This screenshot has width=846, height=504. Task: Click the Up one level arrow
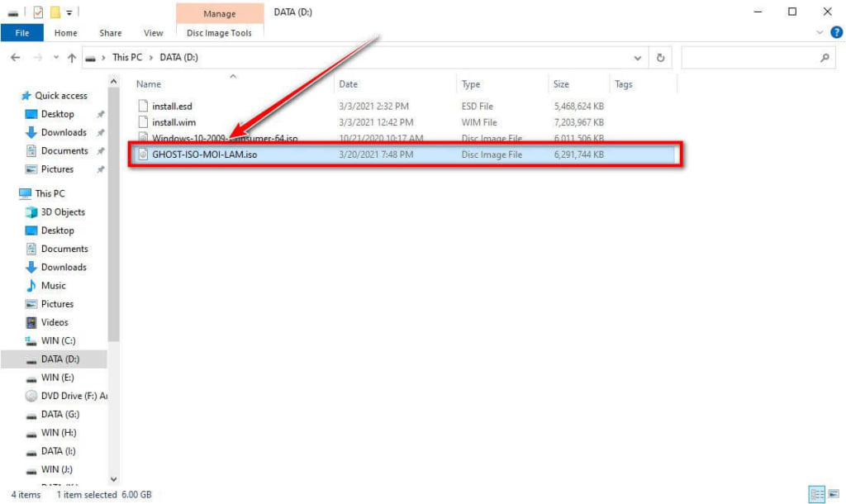coord(72,58)
